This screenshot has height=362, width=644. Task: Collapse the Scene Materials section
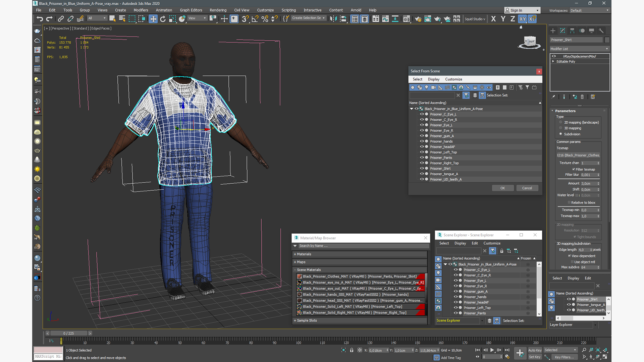295,270
